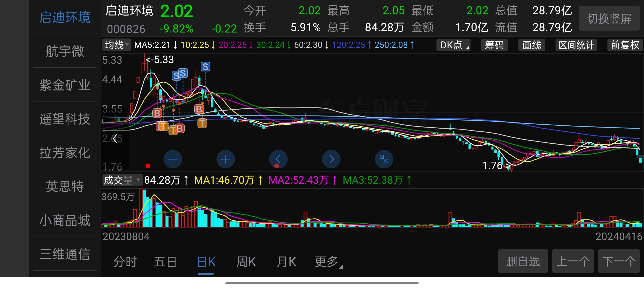Image resolution: width=644 pixels, height=290 pixels.
Task: Tap the leftmost red B buy marker
Action: [x=157, y=113]
